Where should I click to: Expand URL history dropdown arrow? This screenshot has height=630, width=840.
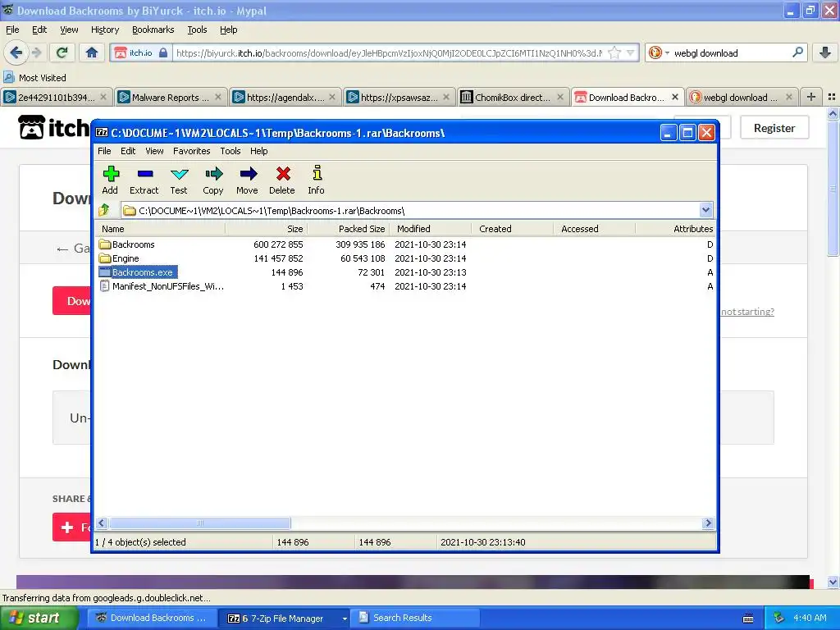pyautogui.click(x=631, y=52)
